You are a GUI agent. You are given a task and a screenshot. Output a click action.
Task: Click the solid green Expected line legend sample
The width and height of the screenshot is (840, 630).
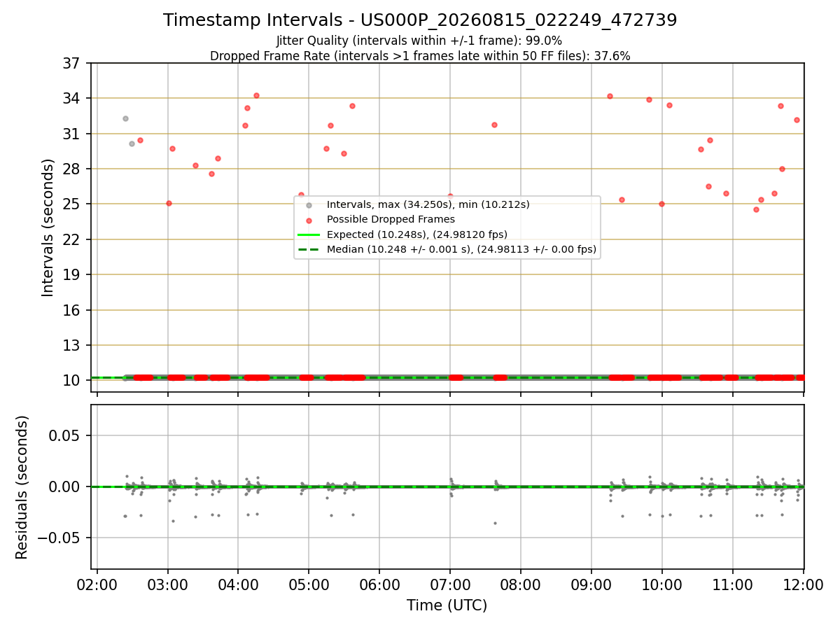pyautogui.click(x=309, y=234)
